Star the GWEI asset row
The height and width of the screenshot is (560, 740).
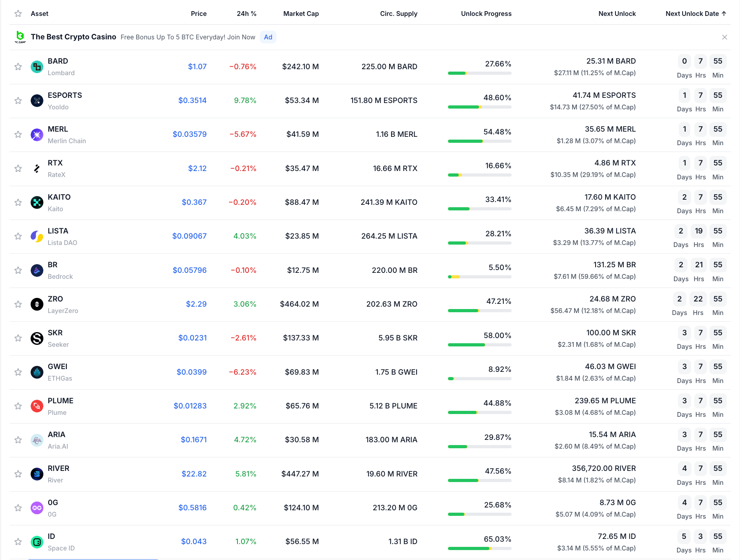[x=18, y=372]
